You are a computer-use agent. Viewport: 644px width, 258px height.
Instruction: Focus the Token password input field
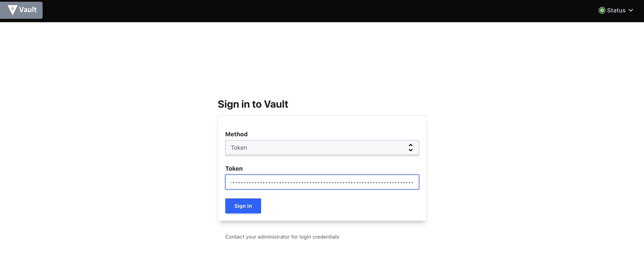point(322,182)
